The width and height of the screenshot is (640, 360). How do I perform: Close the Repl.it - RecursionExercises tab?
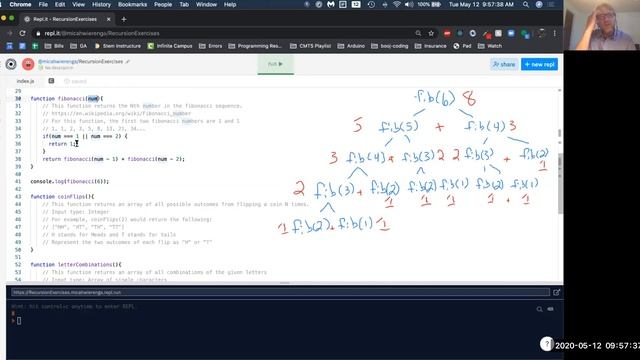109,19
